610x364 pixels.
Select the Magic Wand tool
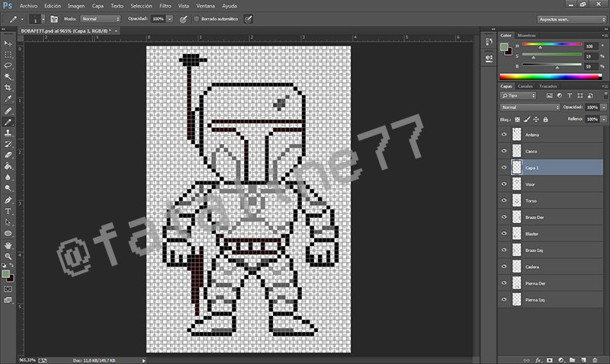8,76
